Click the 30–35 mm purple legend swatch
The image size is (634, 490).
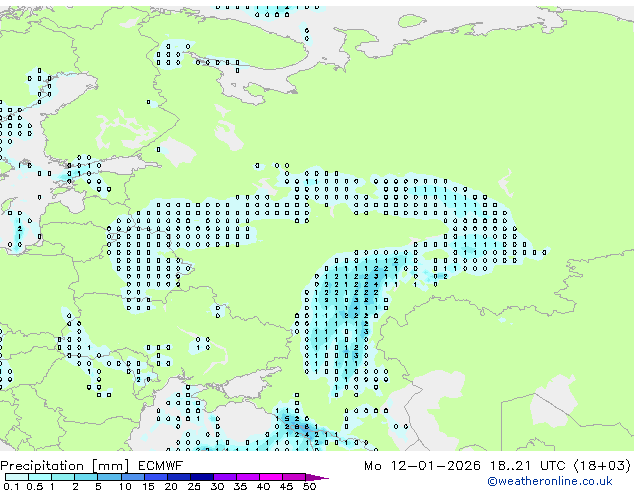pos(225,477)
